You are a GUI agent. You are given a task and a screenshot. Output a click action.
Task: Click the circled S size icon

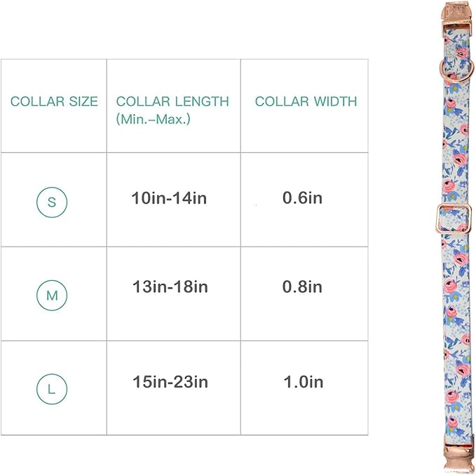tap(51, 202)
